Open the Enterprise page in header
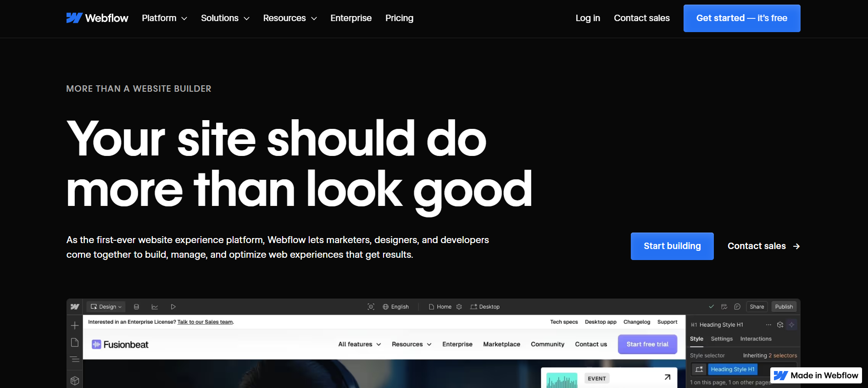 [x=351, y=18]
